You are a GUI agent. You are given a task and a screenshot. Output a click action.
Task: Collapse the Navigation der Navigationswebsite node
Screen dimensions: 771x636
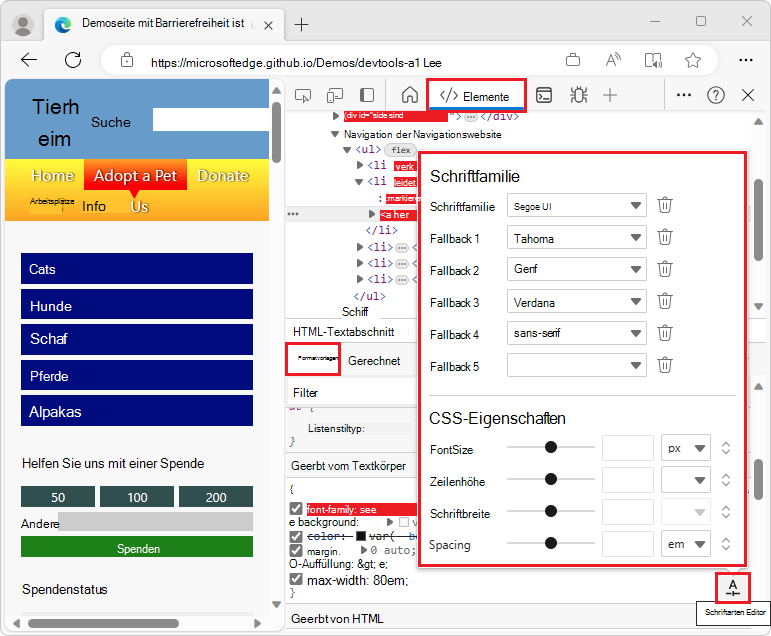[335, 134]
